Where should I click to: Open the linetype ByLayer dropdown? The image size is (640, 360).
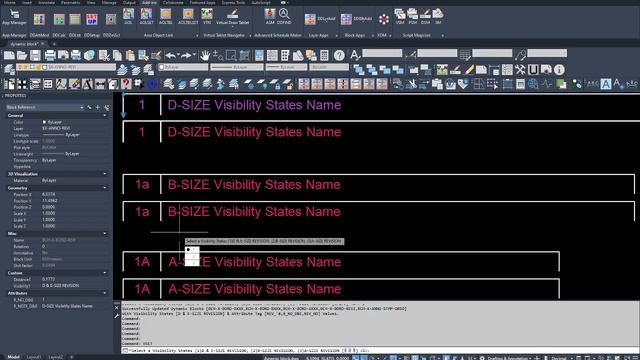tap(237, 67)
